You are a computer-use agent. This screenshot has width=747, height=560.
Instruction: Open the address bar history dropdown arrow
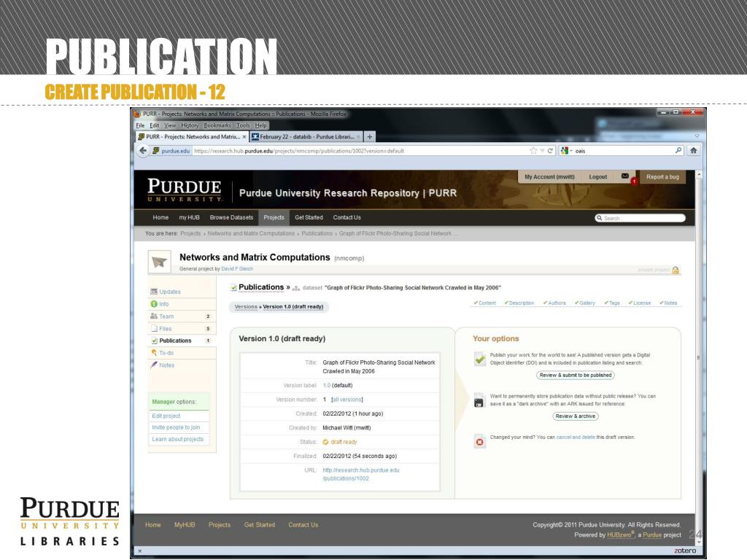point(542,150)
